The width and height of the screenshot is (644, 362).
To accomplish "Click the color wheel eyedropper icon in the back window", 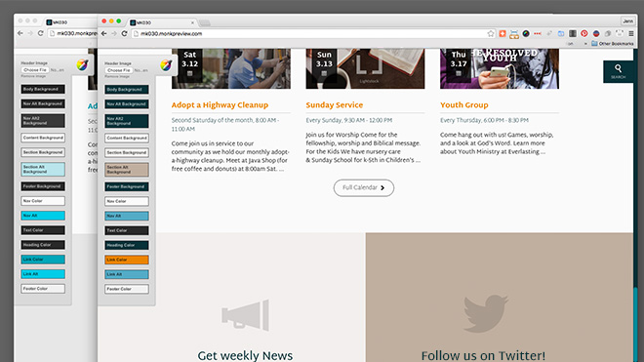I will point(82,64).
